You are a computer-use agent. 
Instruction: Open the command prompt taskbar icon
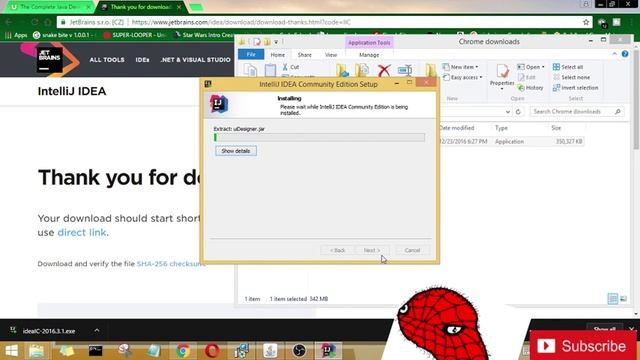[x=96, y=351]
